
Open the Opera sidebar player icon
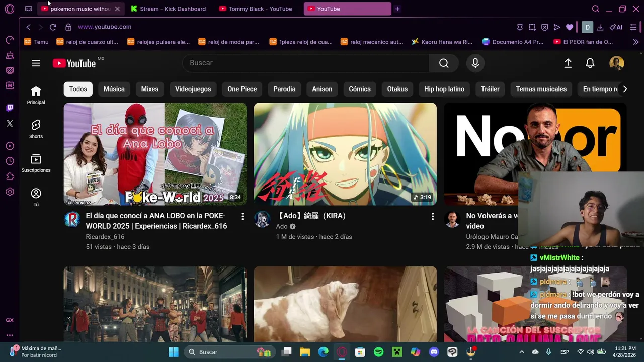[x=10, y=146]
